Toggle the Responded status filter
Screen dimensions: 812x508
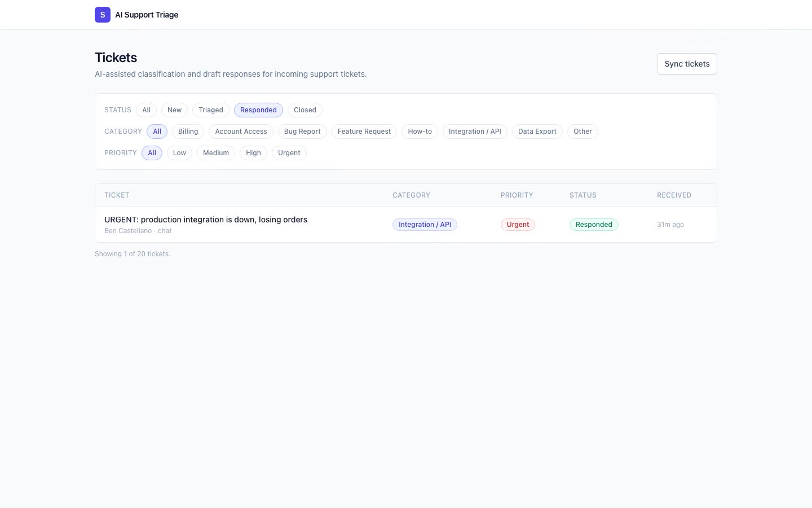point(258,110)
